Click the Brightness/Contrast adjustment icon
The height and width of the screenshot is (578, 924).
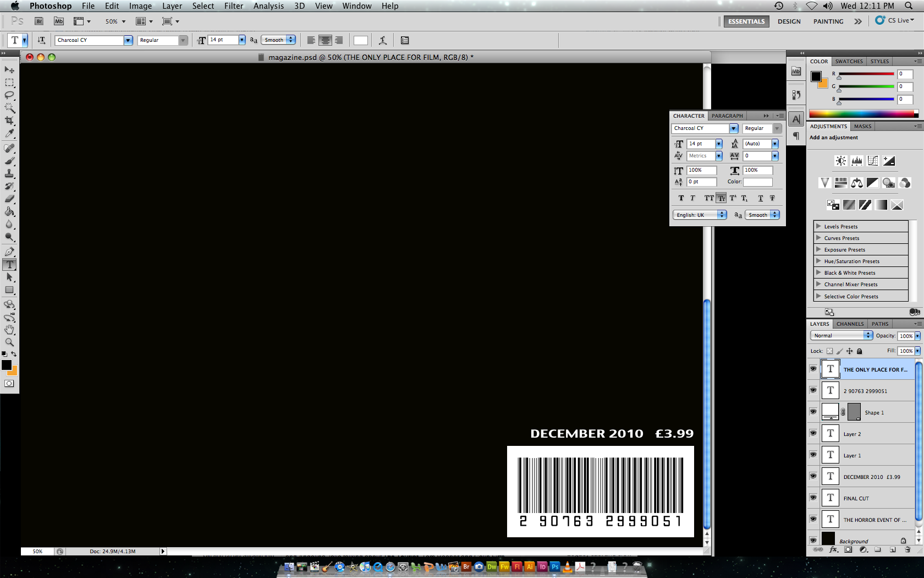pyautogui.click(x=840, y=161)
